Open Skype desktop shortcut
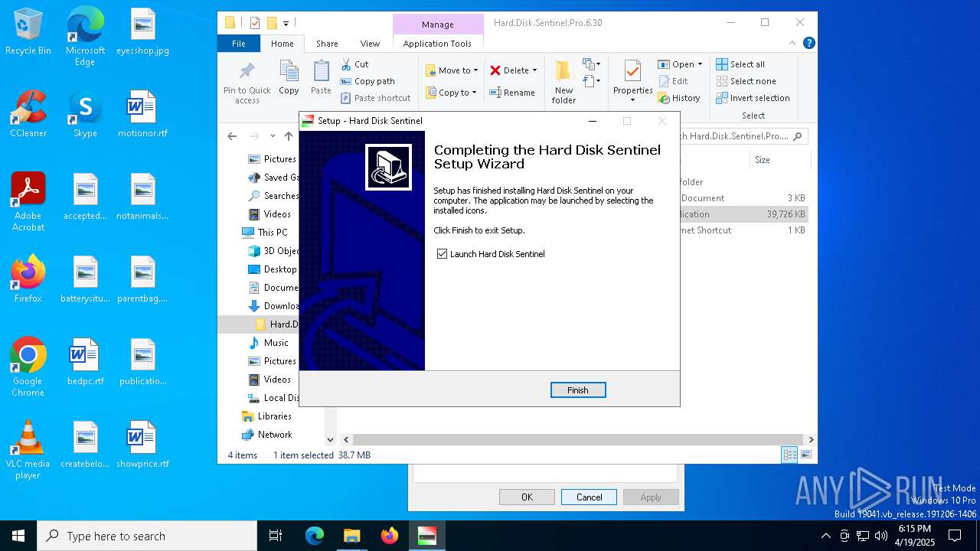The image size is (980, 551). (85, 114)
